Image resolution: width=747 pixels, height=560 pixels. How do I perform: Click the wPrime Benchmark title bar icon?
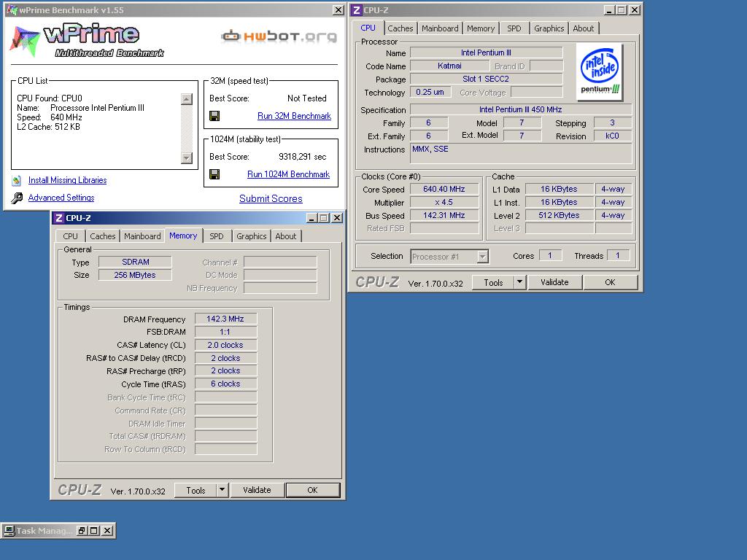point(12,10)
